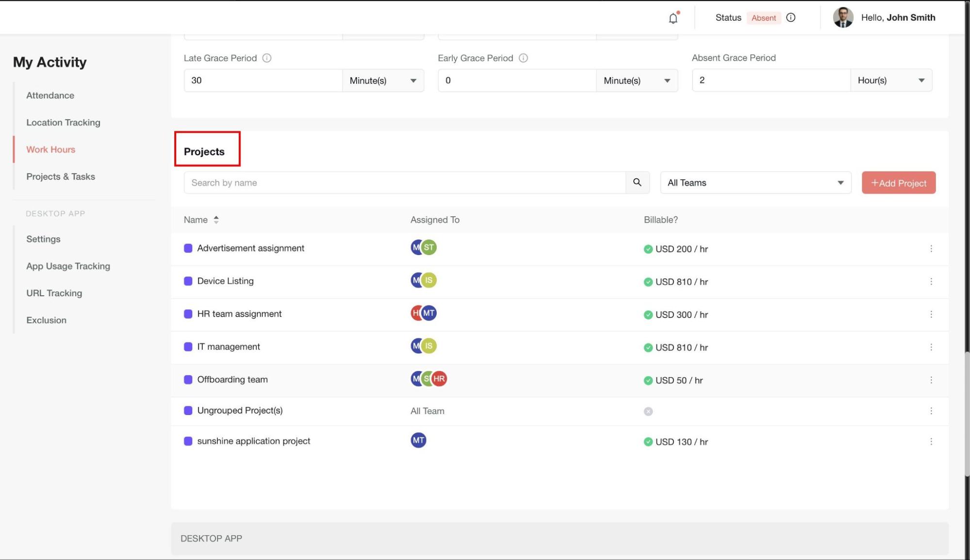This screenshot has width=970, height=560.
Task: Click the search magnifier icon in Projects
Action: coord(637,182)
